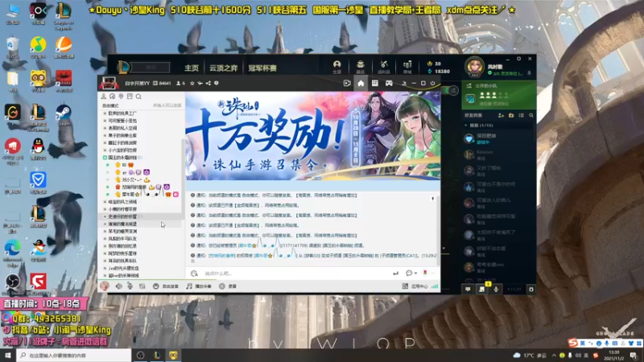The height and width of the screenshot is (362, 644).
Task: Click the 自由发言 free speech button
Action: [166, 286]
